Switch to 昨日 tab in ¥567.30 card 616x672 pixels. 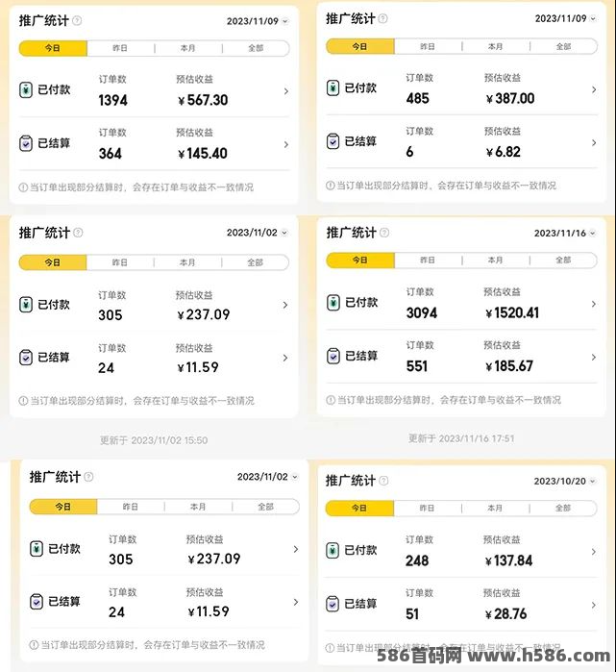pyautogui.click(x=120, y=48)
